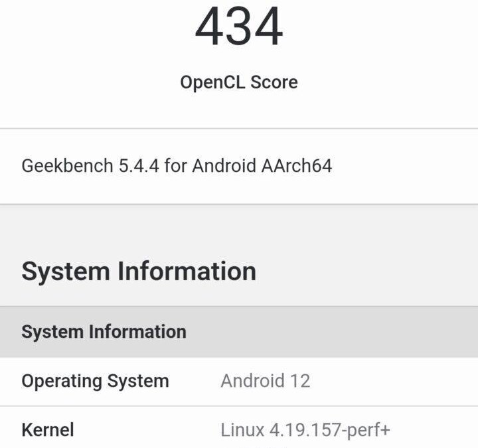Click the word "Linux" in the kernel value
This screenshot has width=478, height=448.
click(242, 430)
